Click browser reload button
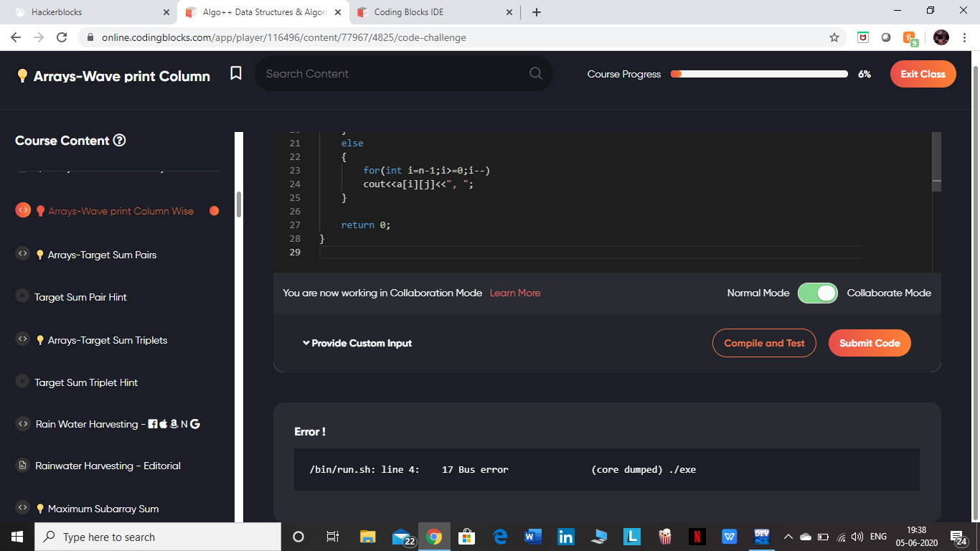The height and width of the screenshot is (551, 980). tap(62, 37)
